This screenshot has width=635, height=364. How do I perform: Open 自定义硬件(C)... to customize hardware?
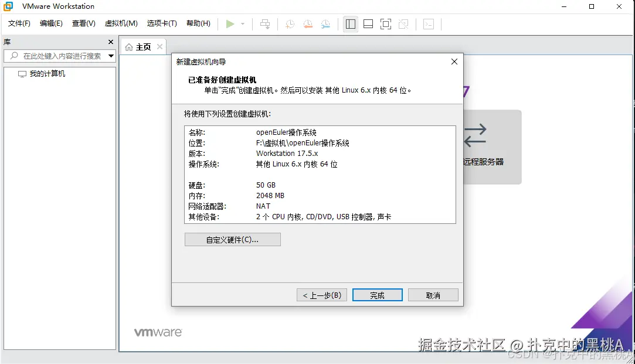[x=232, y=239]
